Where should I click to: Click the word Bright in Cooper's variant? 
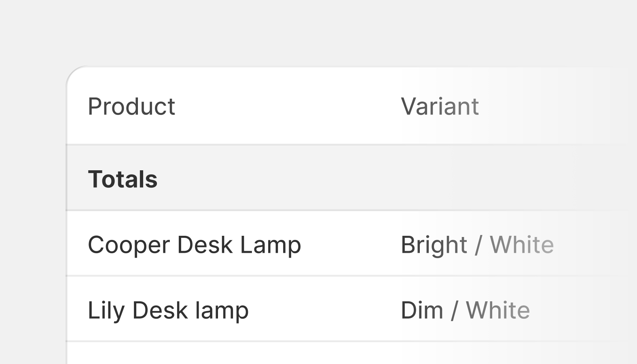tap(434, 245)
